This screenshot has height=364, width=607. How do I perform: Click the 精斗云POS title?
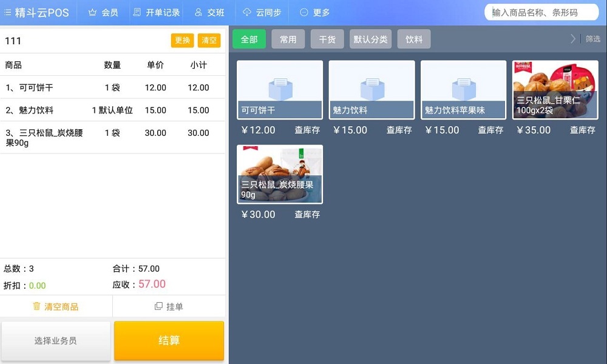click(x=42, y=12)
